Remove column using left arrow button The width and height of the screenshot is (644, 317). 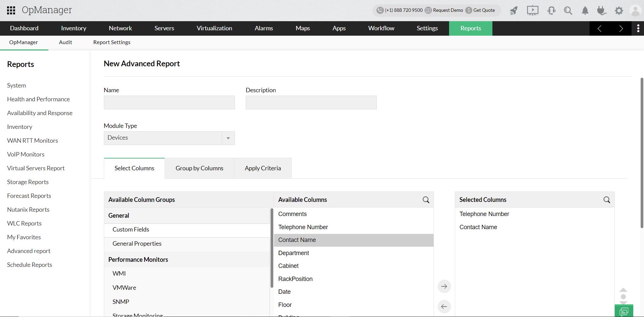point(444,307)
